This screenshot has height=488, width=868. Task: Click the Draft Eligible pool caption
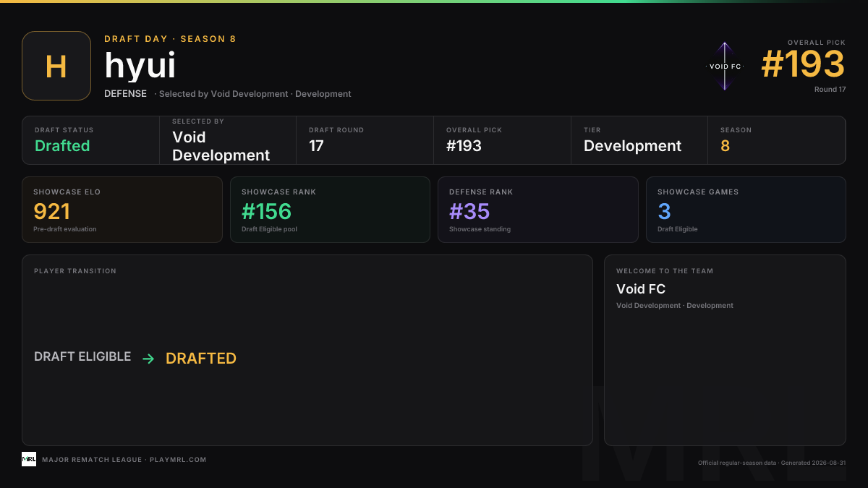coord(269,229)
